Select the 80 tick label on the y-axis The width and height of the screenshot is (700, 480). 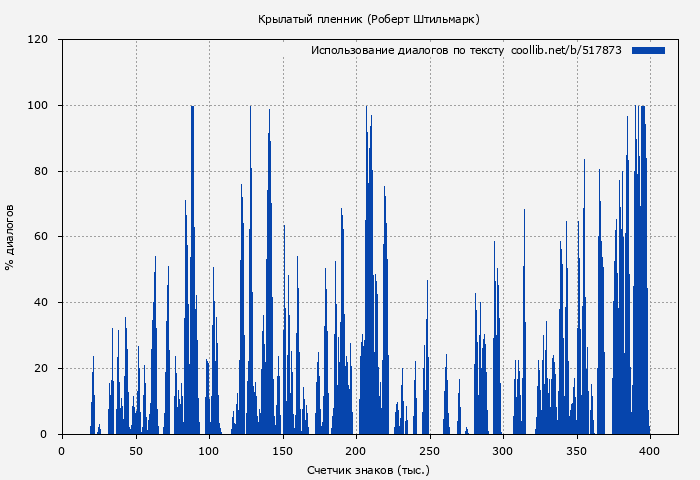41,172
